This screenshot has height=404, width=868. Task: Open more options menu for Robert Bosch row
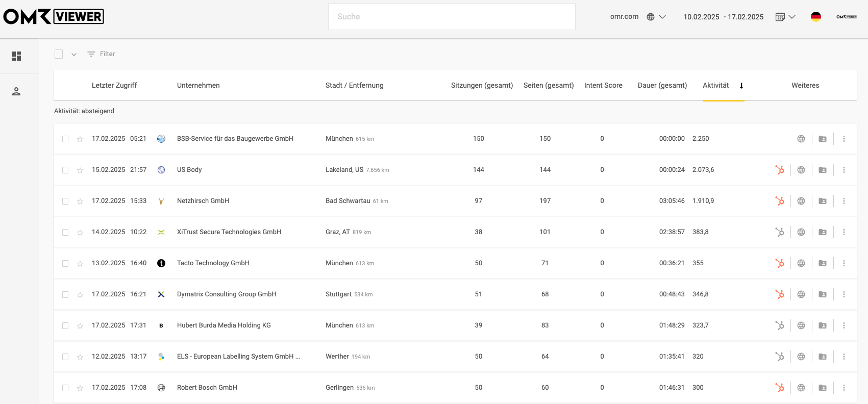tap(844, 388)
